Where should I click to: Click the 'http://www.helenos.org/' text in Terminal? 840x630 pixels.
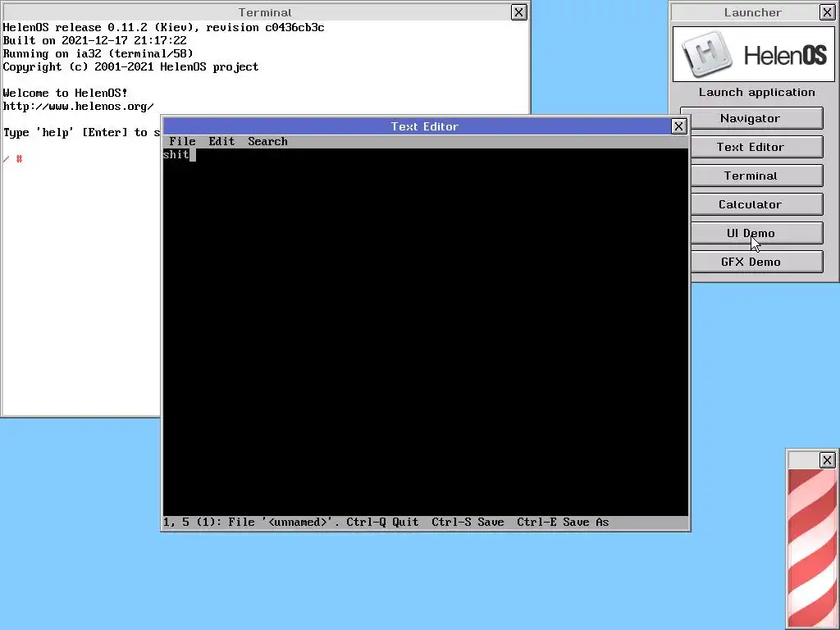(78, 106)
